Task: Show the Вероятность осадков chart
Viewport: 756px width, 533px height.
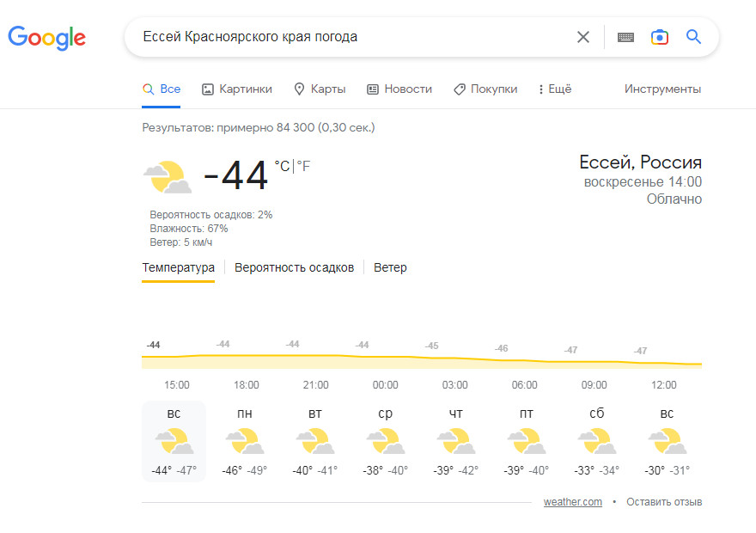Action: click(294, 267)
